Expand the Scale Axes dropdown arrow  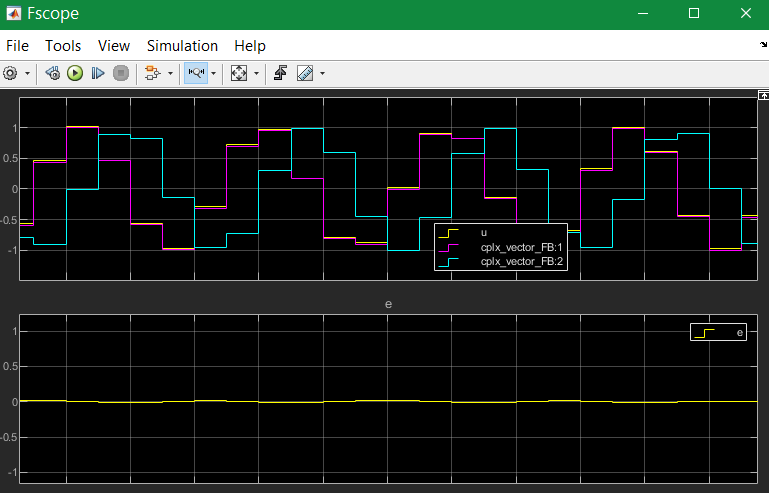coord(256,74)
